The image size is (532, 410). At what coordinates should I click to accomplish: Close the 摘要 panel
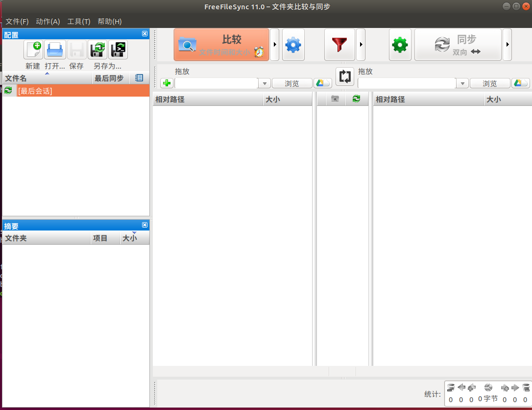[x=145, y=225]
